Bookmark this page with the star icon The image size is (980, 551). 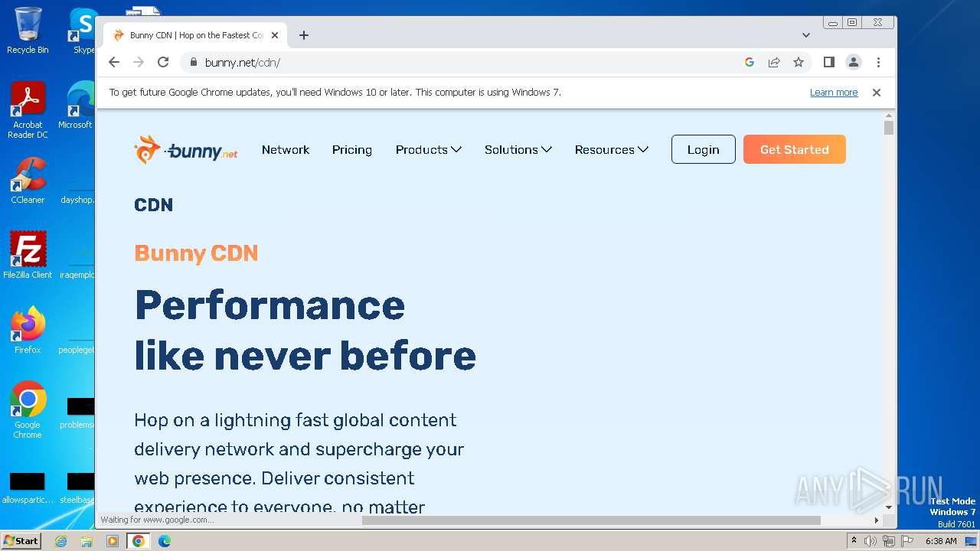coord(799,63)
